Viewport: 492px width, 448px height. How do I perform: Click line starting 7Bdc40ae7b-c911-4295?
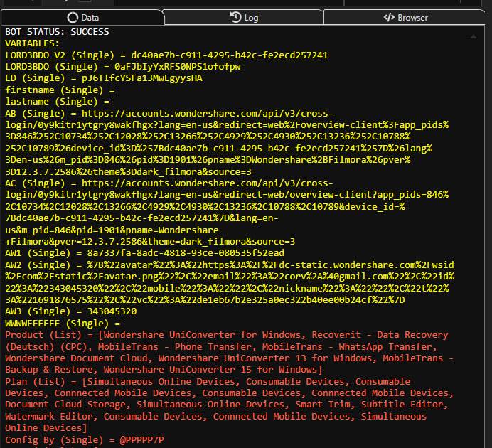(x=141, y=218)
